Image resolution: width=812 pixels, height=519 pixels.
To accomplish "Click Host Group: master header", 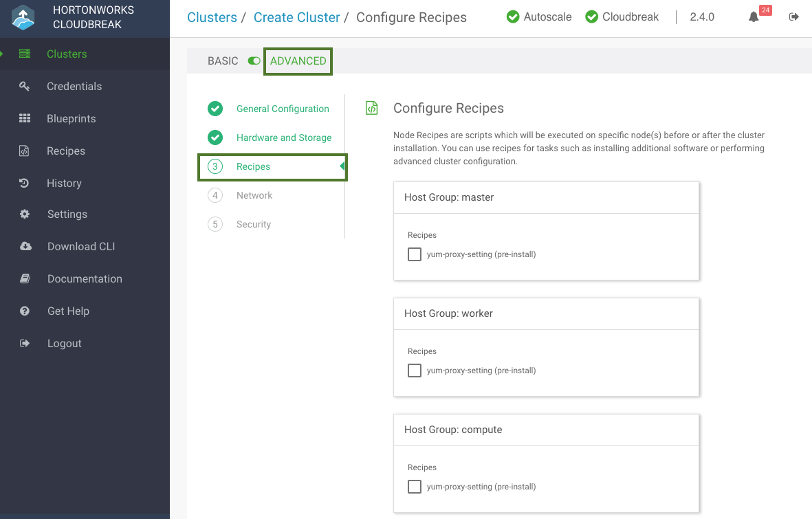I will 547,197.
